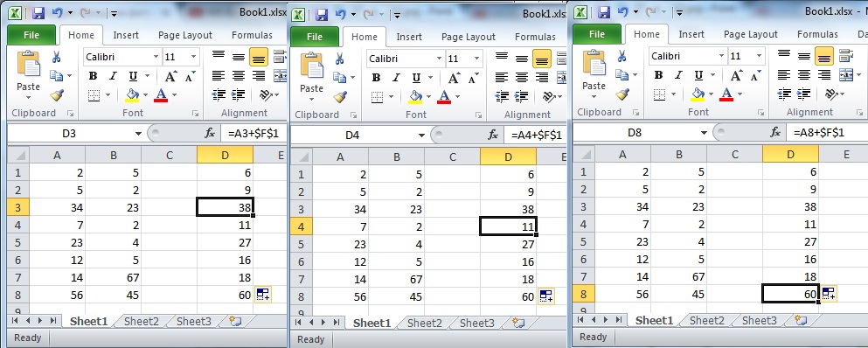Screen dimensions: 868x348
Task: Click last sheet arrow in middle window
Action: click(x=336, y=322)
